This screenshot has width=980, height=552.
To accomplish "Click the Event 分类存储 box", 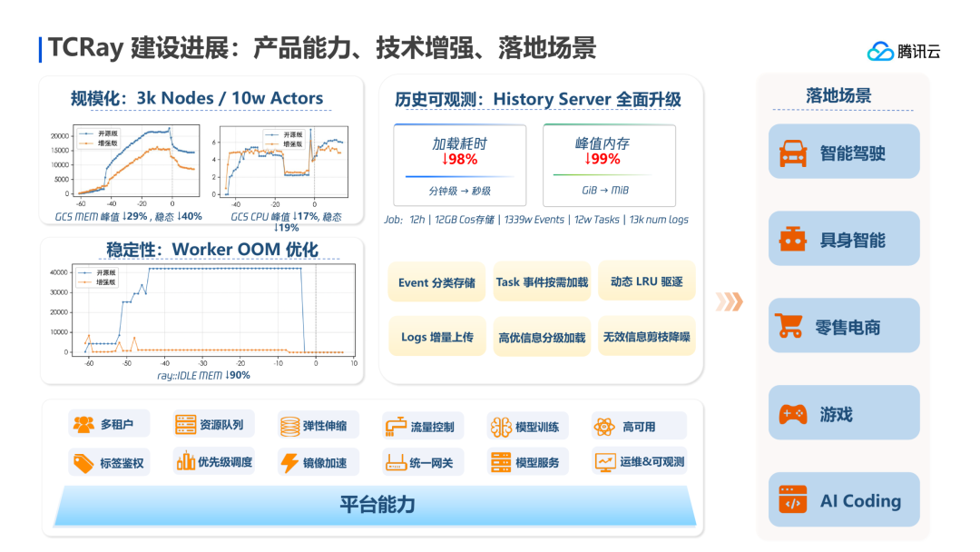I will (436, 282).
